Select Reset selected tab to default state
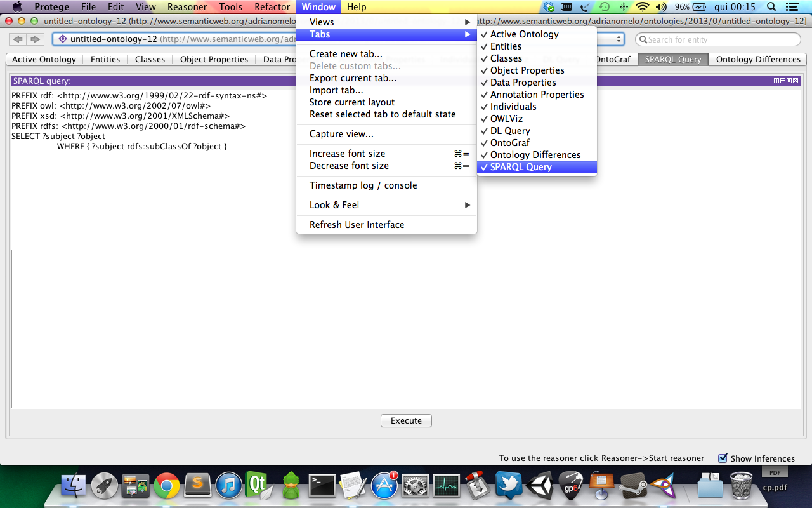 [386, 114]
